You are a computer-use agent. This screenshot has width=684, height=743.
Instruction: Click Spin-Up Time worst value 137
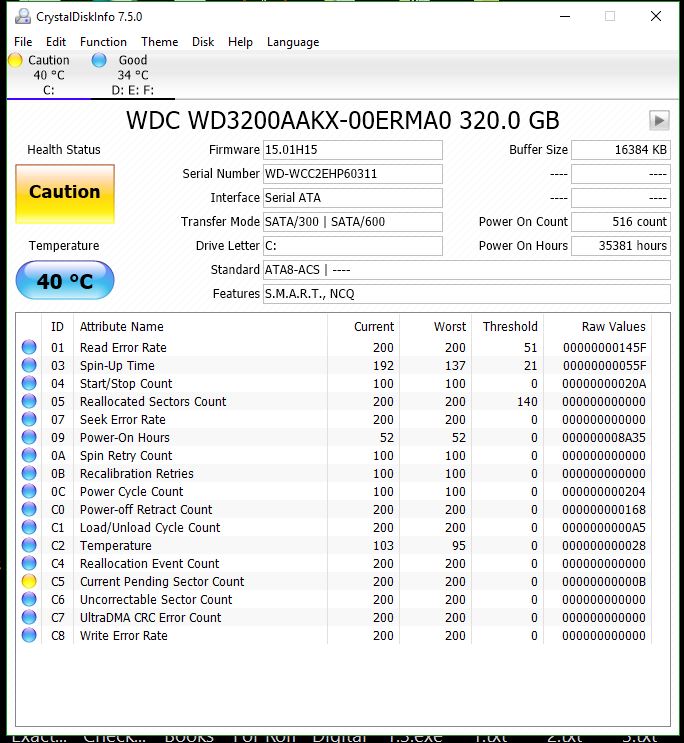point(455,365)
